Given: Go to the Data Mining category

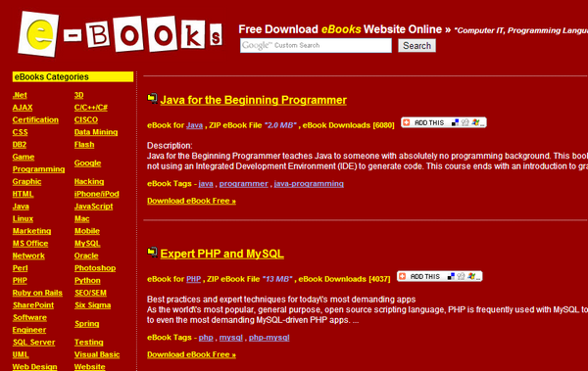Looking at the screenshot, I should point(96,132).
